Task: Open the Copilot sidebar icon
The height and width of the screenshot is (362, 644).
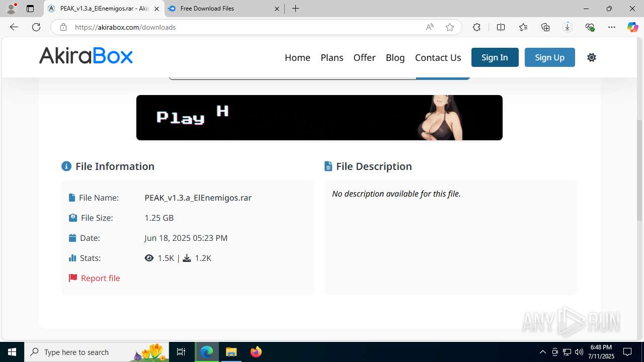Action: point(632,27)
